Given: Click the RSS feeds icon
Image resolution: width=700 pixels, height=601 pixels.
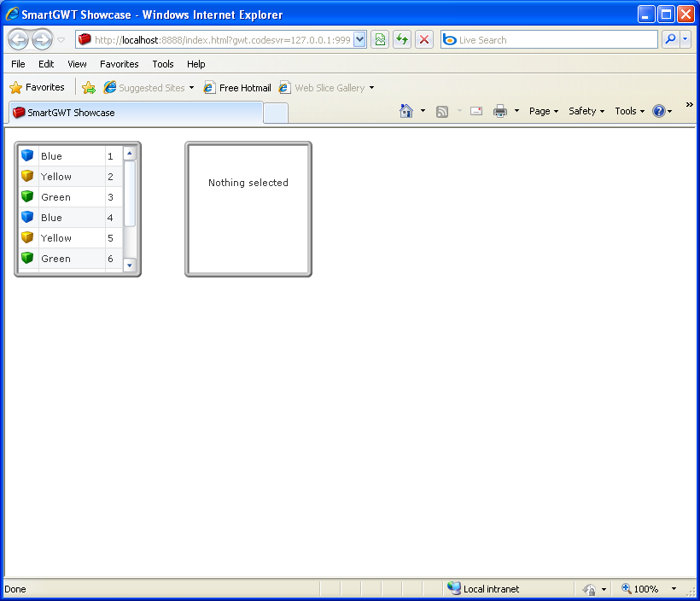Looking at the screenshot, I should 442,111.
